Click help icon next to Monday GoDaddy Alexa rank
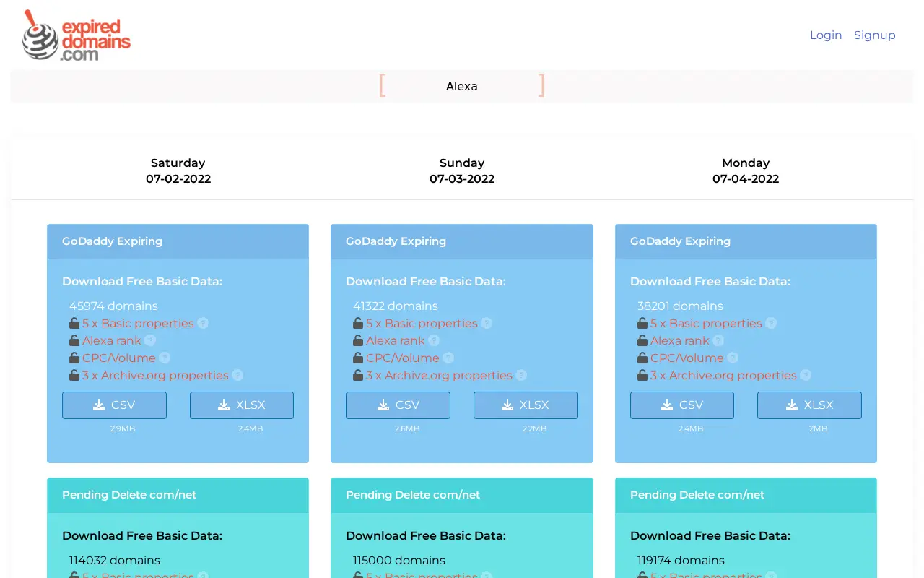 [x=718, y=340]
